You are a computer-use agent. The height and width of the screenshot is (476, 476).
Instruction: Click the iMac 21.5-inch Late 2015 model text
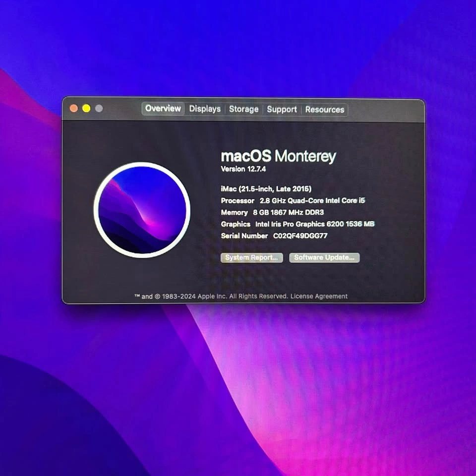pos(266,189)
